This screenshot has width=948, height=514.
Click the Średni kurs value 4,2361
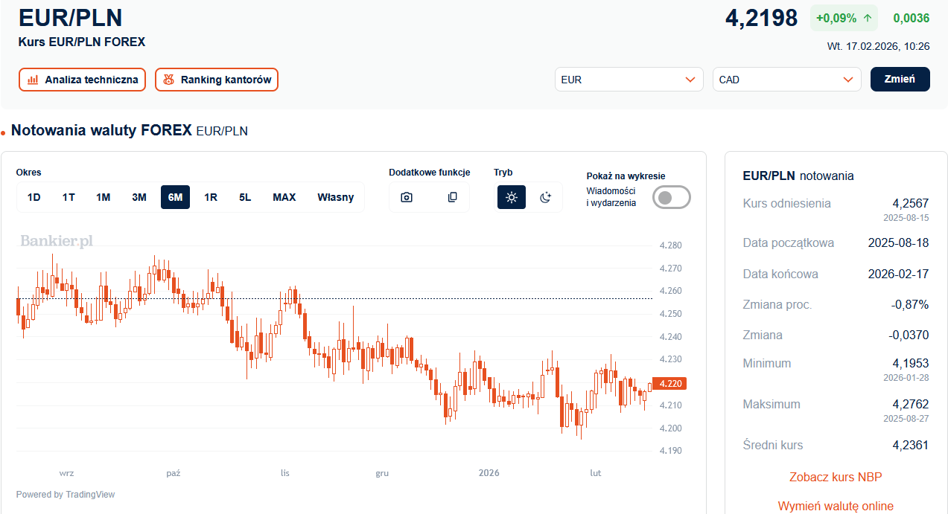(911, 445)
